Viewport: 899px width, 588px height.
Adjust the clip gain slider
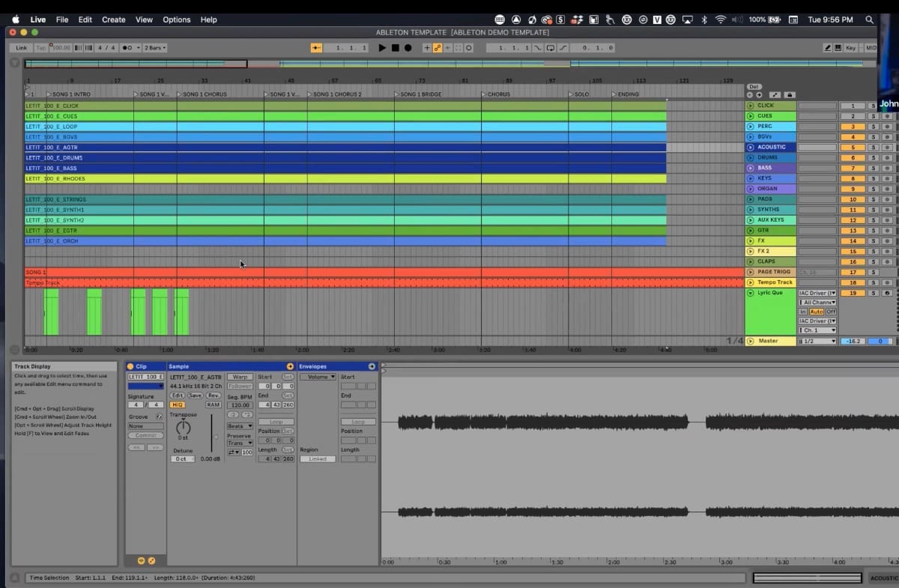pos(211,432)
